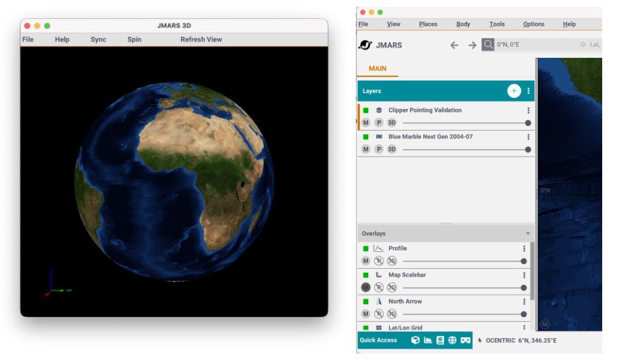
Task: Click the Clipper Pointing Validation stack icon
Action: [379, 110]
